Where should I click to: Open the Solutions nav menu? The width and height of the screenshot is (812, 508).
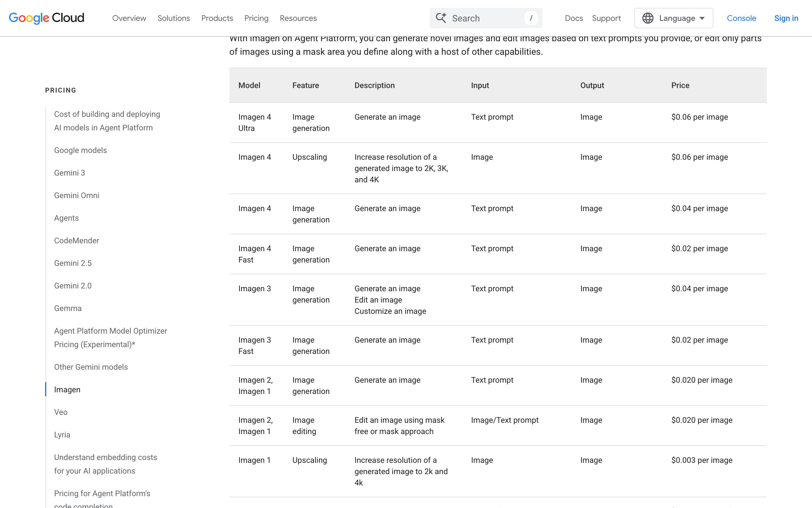click(173, 18)
